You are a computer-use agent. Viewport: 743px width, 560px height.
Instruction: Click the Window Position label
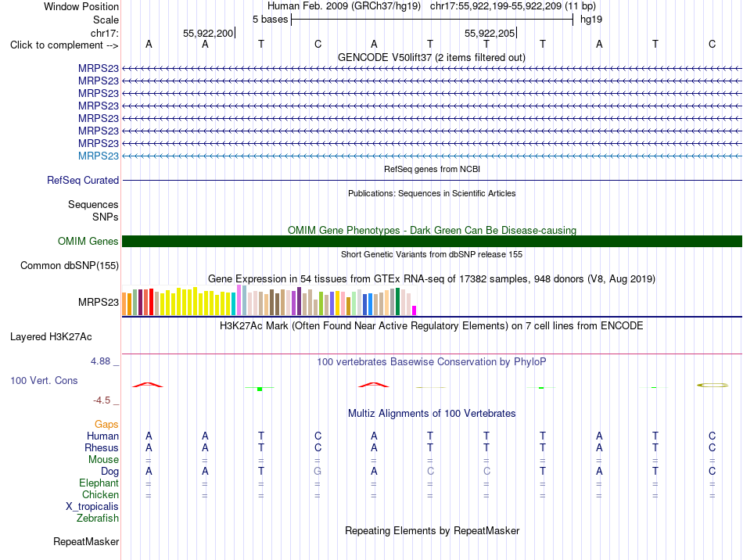pos(81,6)
